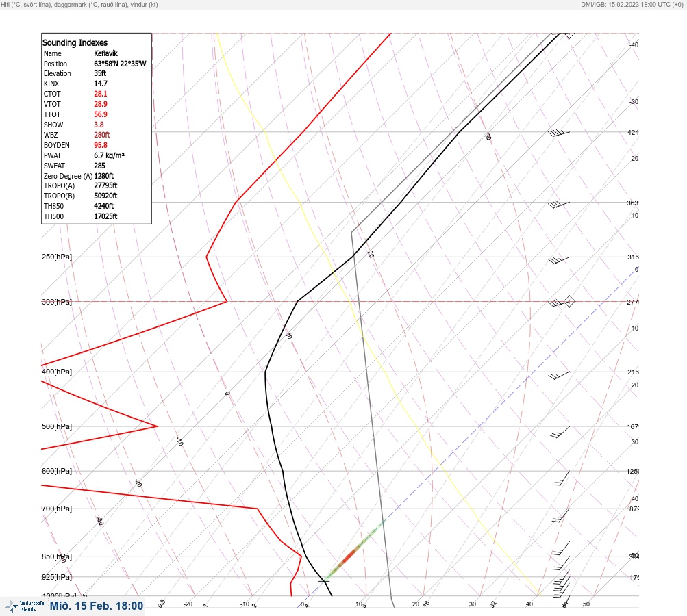
Task: Click the '-40' label on right temperature axis
Action: click(634, 44)
